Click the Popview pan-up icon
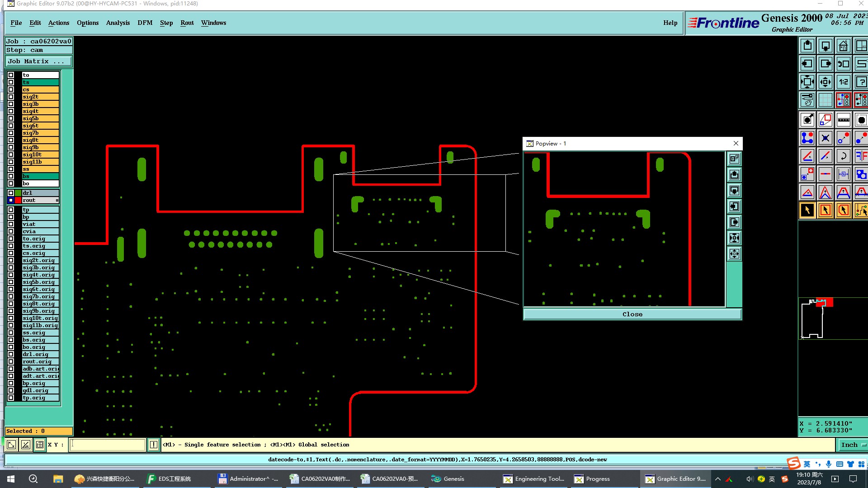 click(x=734, y=174)
